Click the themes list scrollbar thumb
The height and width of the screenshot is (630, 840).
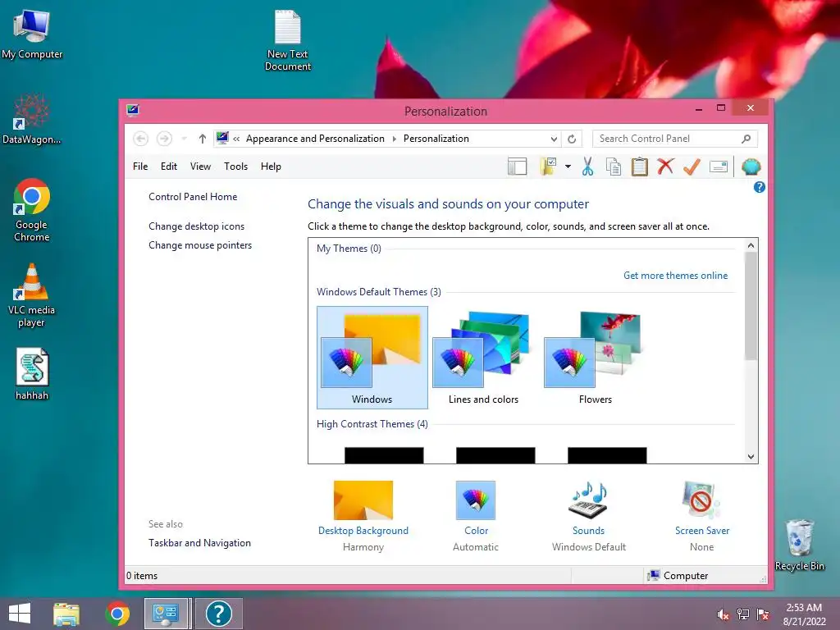pyautogui.click(x=751, y=305)
